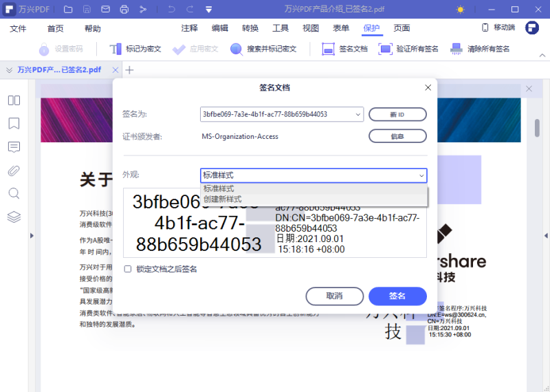Click the save disk icon
Screen dimensions: 550x392
pyautogui.click(x=87, y=10)
